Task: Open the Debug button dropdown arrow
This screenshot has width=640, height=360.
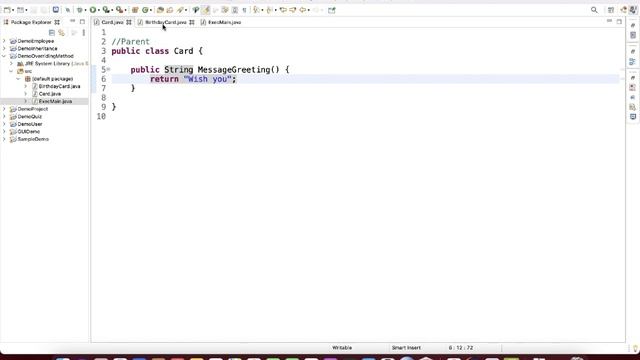Action: tap(85, 10)
